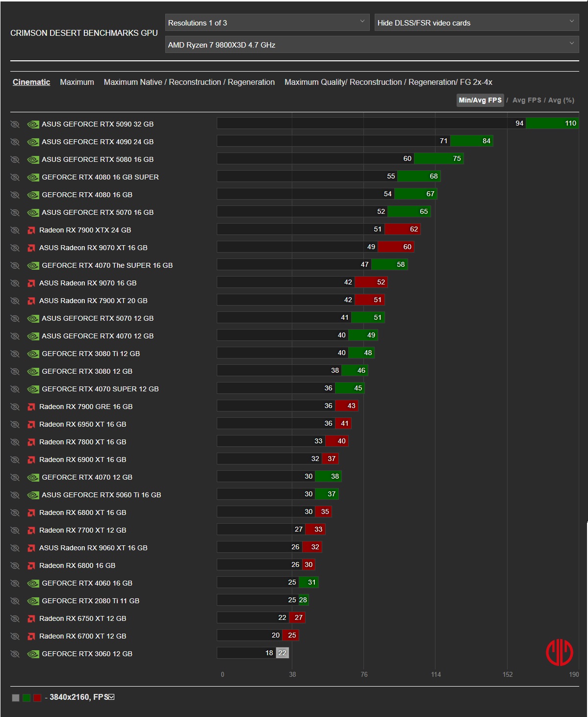588x717 pixels.
Task: Click the RX 7900 XTX red bar showing 62
Action: click(x=402, y=229)
